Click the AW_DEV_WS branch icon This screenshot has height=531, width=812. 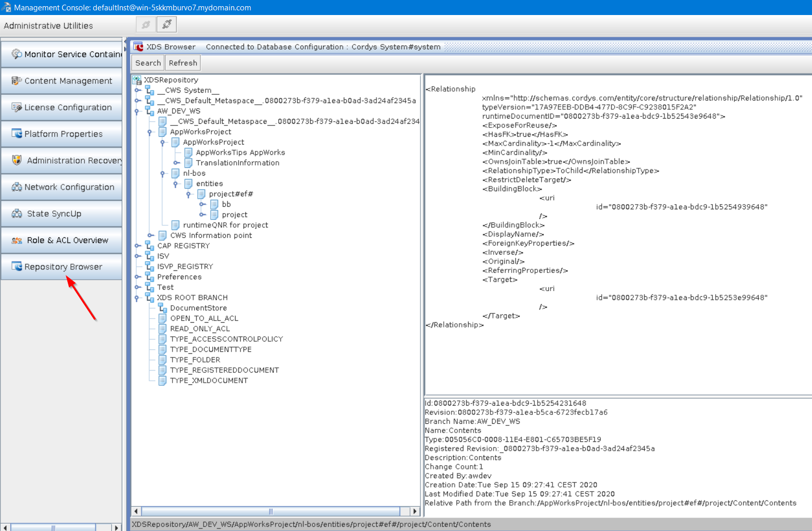click(x=150, y=111)
